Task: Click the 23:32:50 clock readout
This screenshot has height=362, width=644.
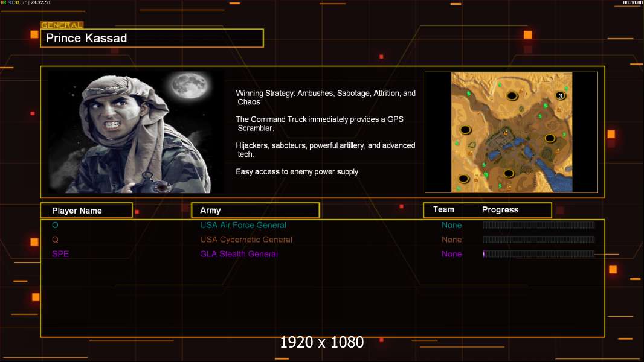Action: point(40,2)
